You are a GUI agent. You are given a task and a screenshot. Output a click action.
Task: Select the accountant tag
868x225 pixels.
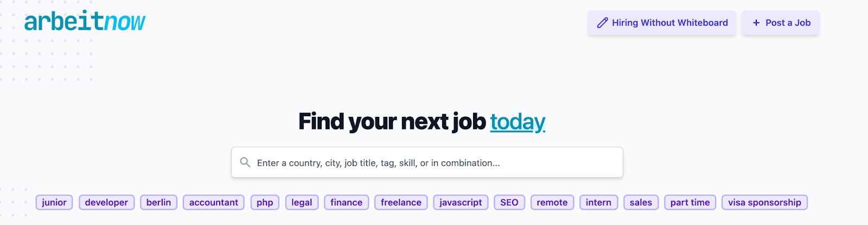pyautogui.click(x=213, y=202)
